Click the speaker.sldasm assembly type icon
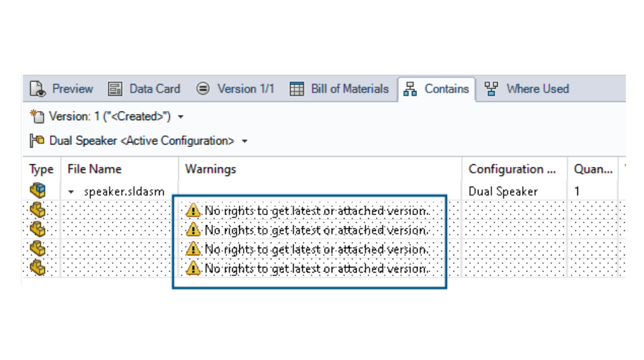Image resolution: width=644 pixels, height=360 pixels. (x=38, y=191)
